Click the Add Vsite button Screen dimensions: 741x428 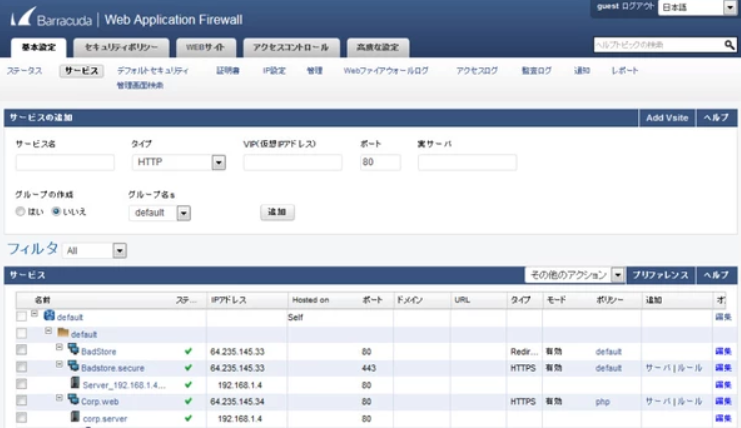[667, 118]
